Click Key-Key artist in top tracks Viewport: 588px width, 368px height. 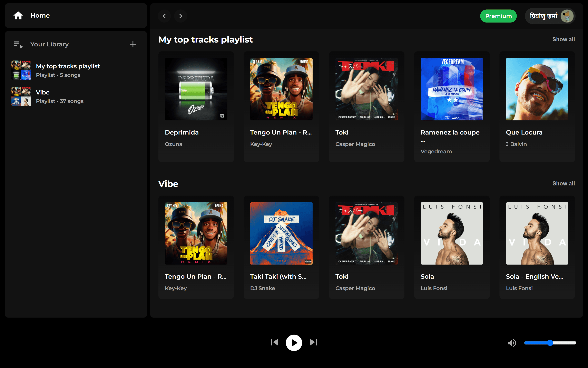[261, 144]
